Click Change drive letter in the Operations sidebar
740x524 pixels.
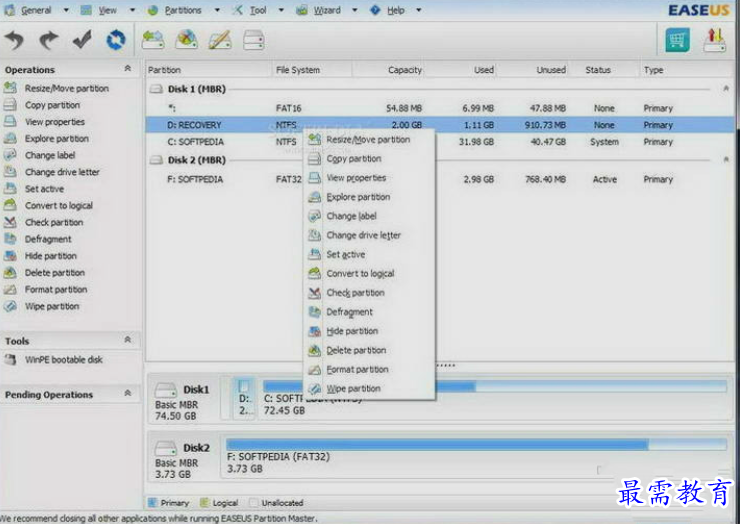[62, 172]
